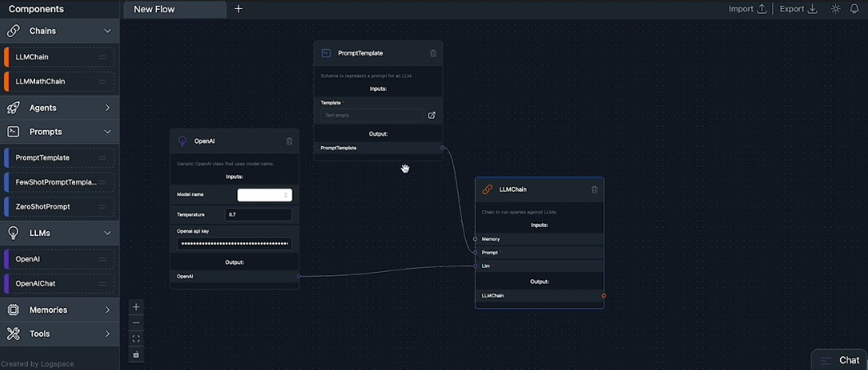
Task: Select LLMMathChain component in sidebar
Action: click(59, 82)
